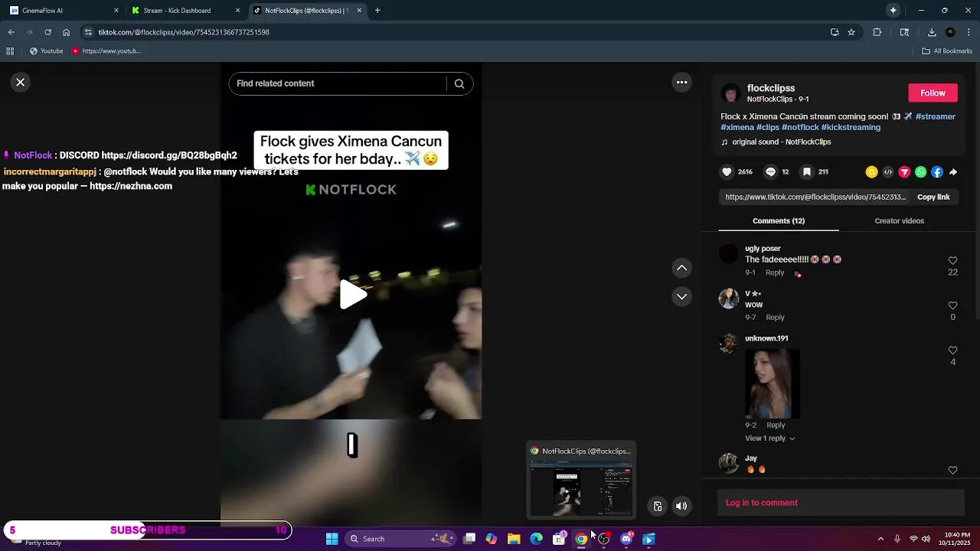Open the #streamer hashtag link
The height and width of the screenshot is (551, 980).
[936, 116]
